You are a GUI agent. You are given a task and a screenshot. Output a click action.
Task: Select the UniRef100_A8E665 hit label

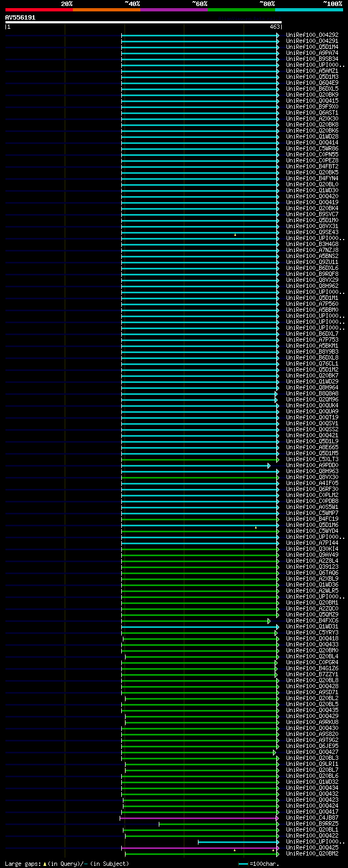tap(312, 448)
